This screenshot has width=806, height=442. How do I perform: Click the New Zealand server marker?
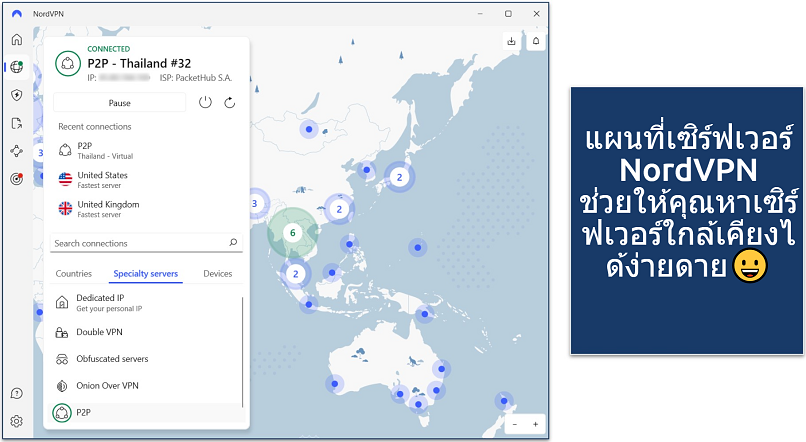pos(504,401)
